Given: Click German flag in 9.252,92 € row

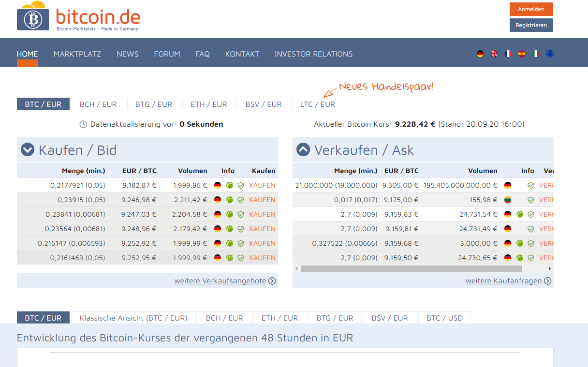Looking at the screenshot, I should [218, 243].
